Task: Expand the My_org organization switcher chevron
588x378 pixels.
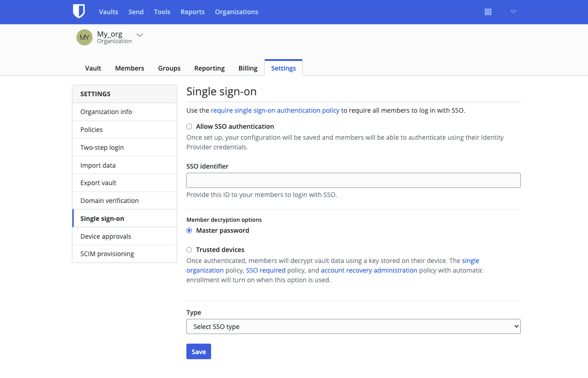Action: 140,35
